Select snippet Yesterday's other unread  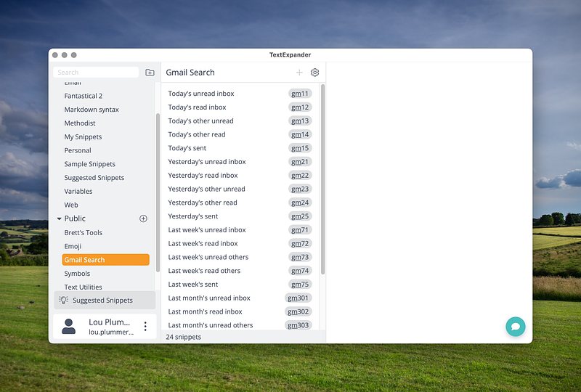click(240, 189)
